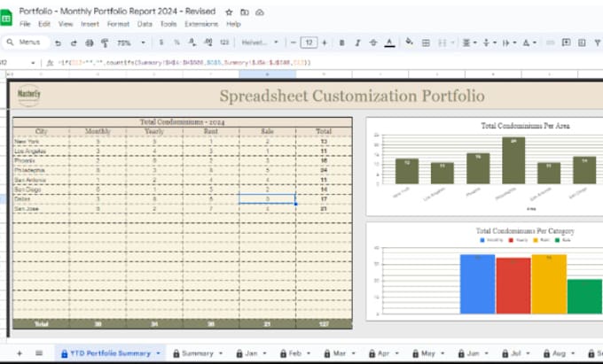
Task: Open the all sheets list
Action: (x=39, y=353)
